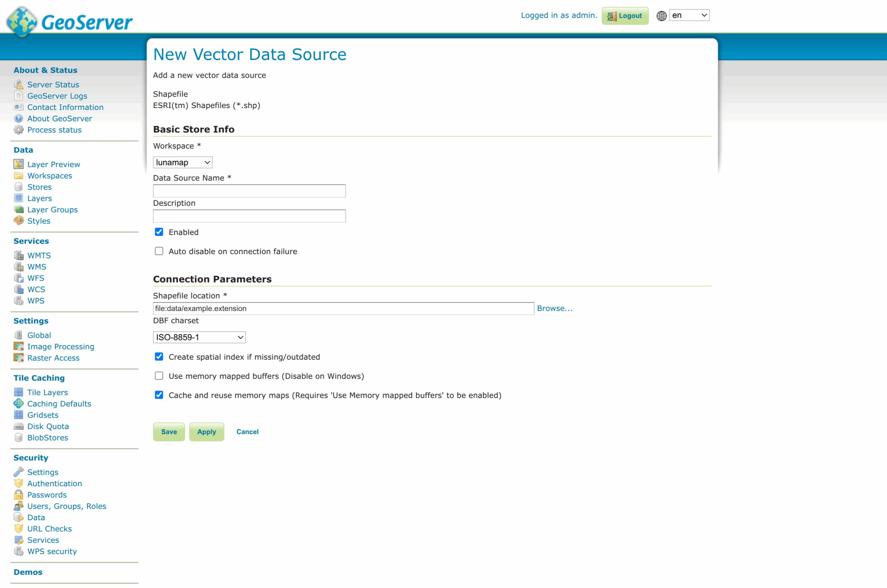Click the Description input field
The height and width of the screenshot is (588, 887).
[x=249, y=216]
